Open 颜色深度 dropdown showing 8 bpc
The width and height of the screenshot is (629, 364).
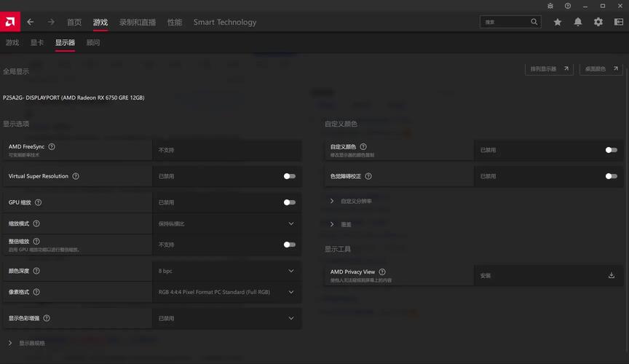pos(227,271)
